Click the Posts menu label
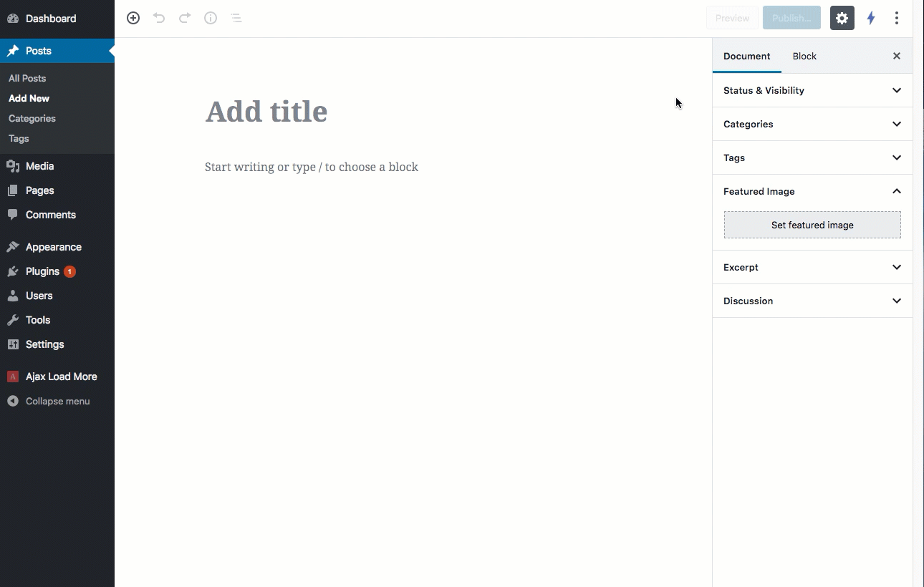The width and height of the screenshot is (924, 587). click(39, 51)
